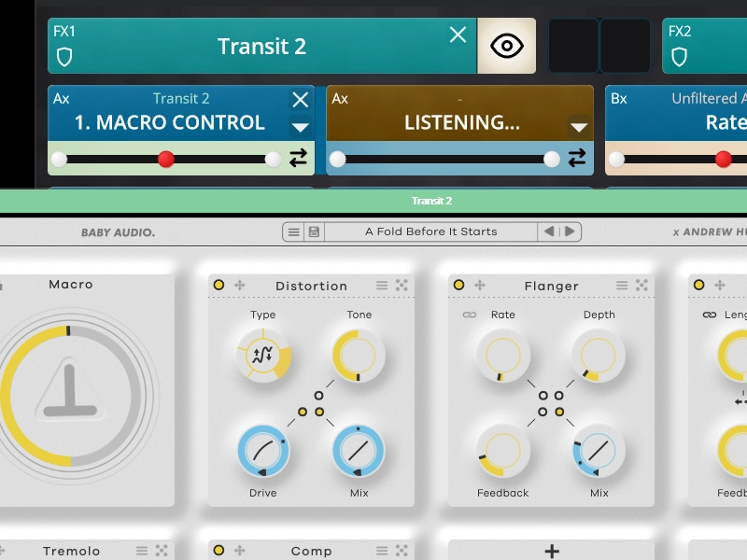Toggle Flanger Feedback macro link dot
This screenshot has width=747, height=560.
(543, 412)
